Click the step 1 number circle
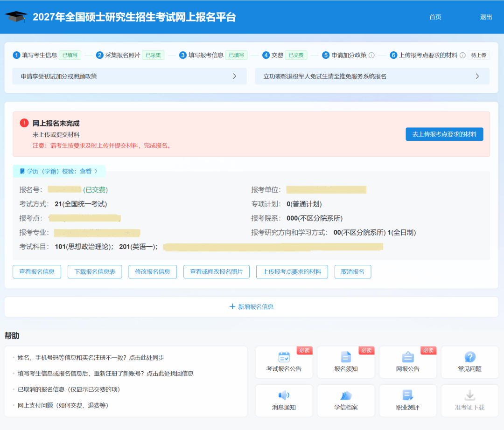The height and width of the screenshot is (430, 504). (x=16, y=55)
